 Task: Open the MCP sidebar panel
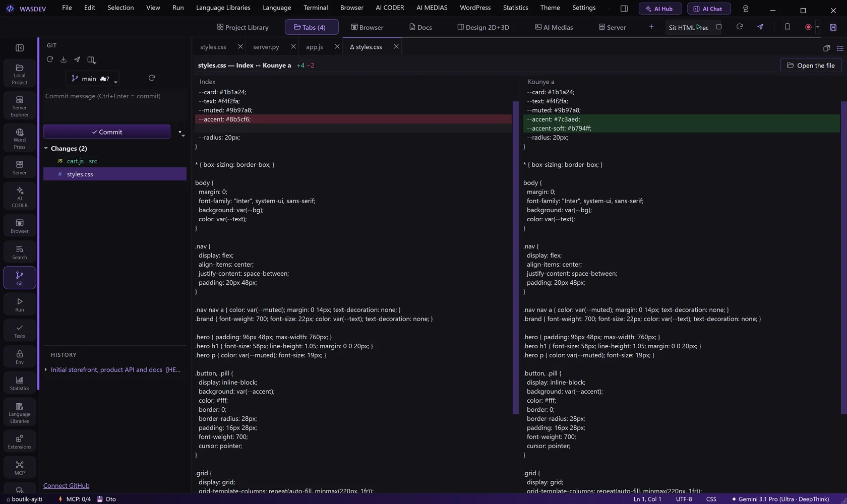(20, 468)
